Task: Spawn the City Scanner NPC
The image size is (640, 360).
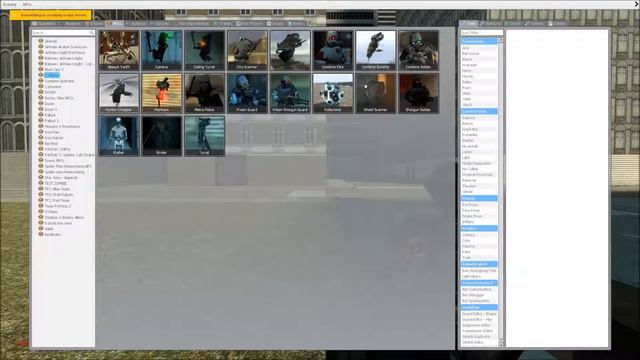Action: 247,50
